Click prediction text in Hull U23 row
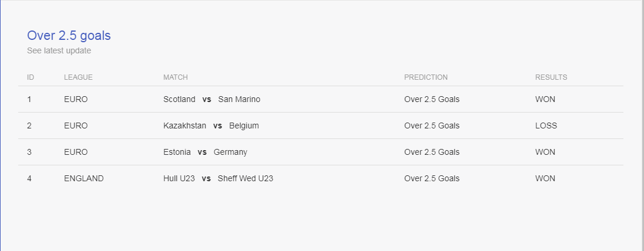The width and height of the screenshot is (644, 251). pos(432,178)
